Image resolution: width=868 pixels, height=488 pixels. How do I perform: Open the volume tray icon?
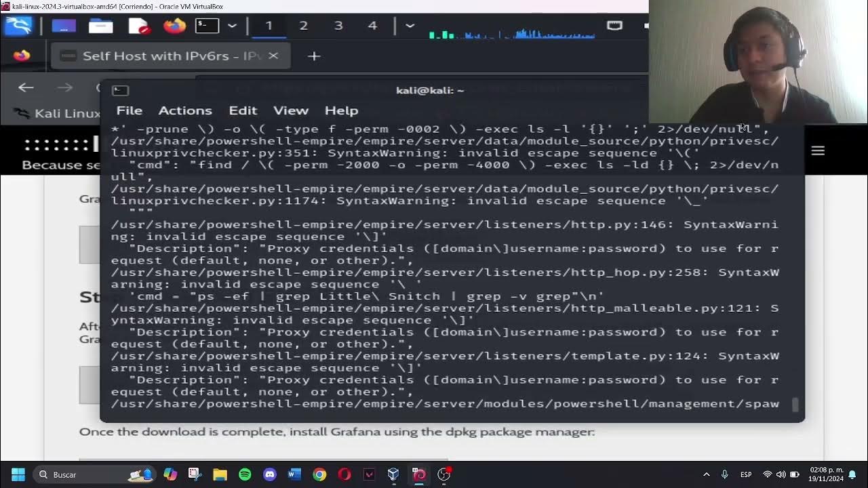[781, 474]
